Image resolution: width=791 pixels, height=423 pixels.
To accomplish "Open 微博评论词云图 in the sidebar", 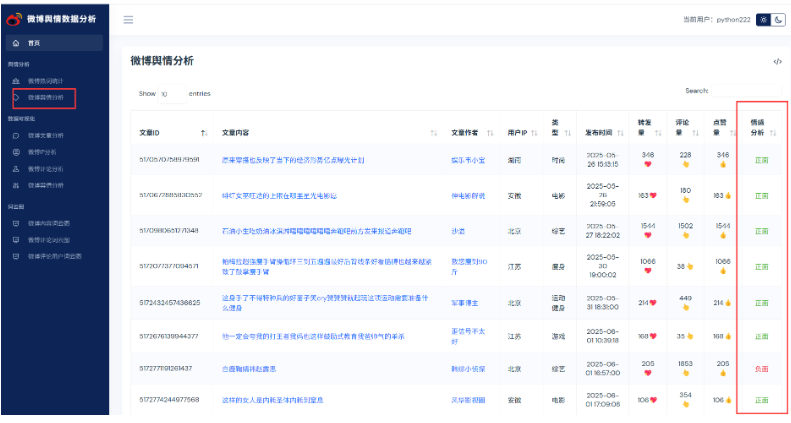I will point(49,240).
